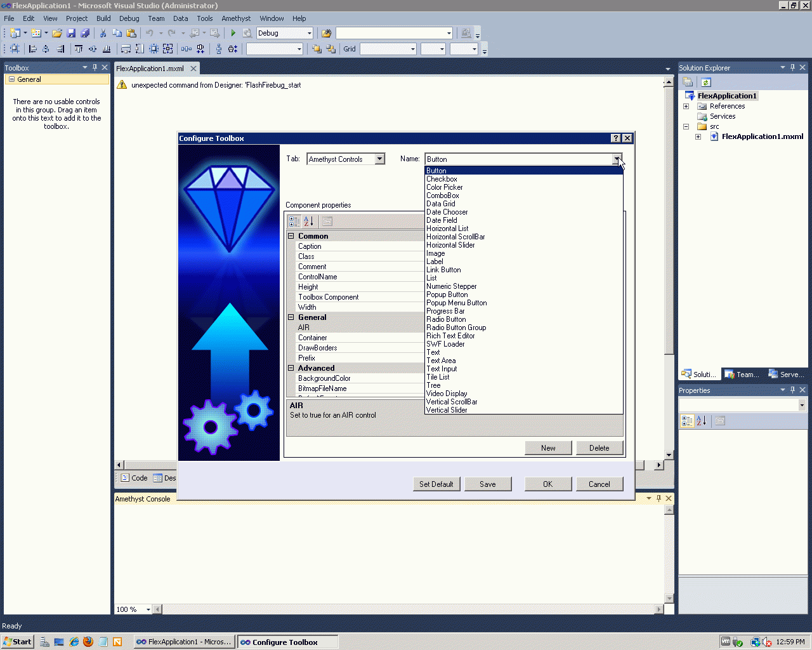The image size is (812, 650).
Task: Switch to the Team Explorer tab
Action: point(742,375)
